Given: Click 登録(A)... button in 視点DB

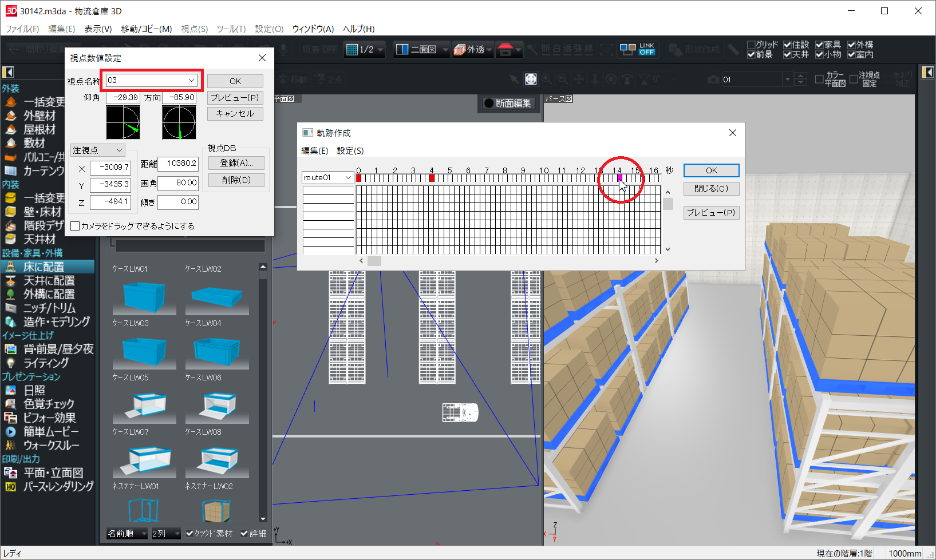Looking at the screenshot, I should point(236,163).
